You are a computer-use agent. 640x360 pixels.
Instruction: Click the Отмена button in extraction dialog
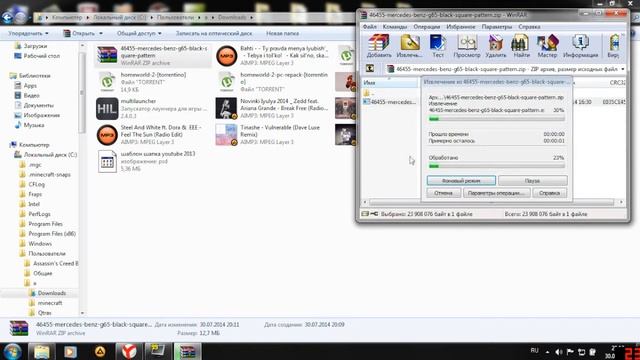(443, 193)
